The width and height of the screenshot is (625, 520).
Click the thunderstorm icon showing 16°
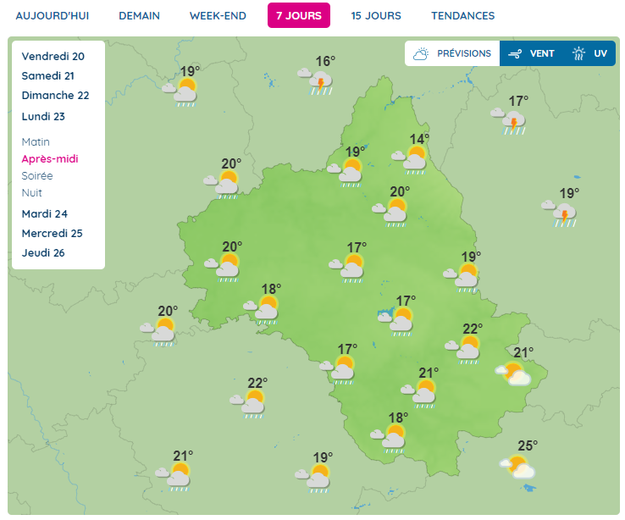(x=315, y=82)
